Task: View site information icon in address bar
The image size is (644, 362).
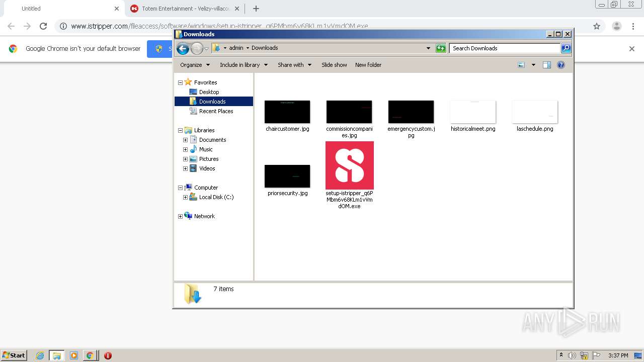Action: coord(63,26)
